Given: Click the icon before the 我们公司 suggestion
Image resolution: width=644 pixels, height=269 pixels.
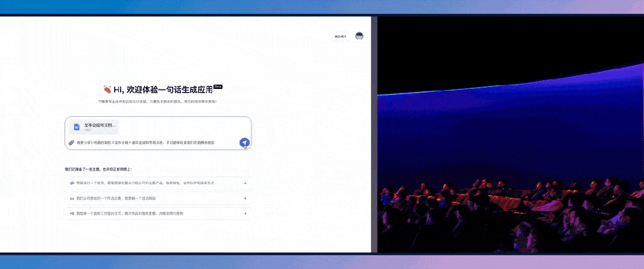Looking at the screenshot, I should click(x=72, y=198).
